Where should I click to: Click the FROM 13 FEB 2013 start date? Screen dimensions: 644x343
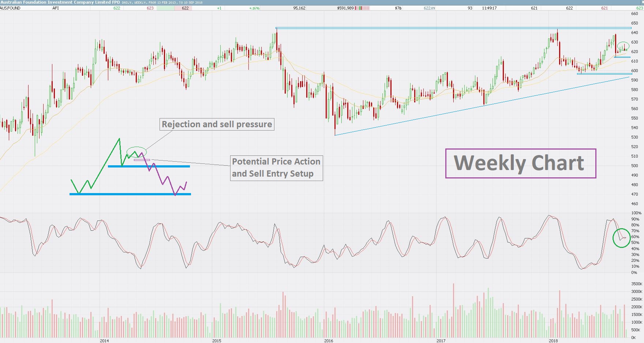tap(162, 3)
